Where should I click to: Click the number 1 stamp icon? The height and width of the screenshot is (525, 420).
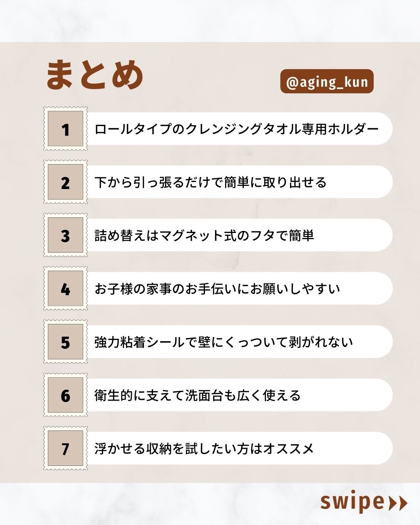point(65,129)
